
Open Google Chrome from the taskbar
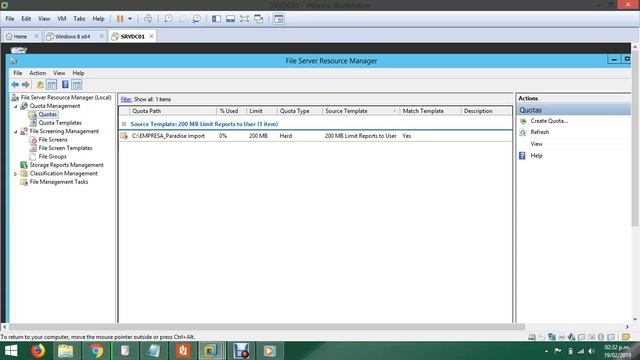pos(97,351)
